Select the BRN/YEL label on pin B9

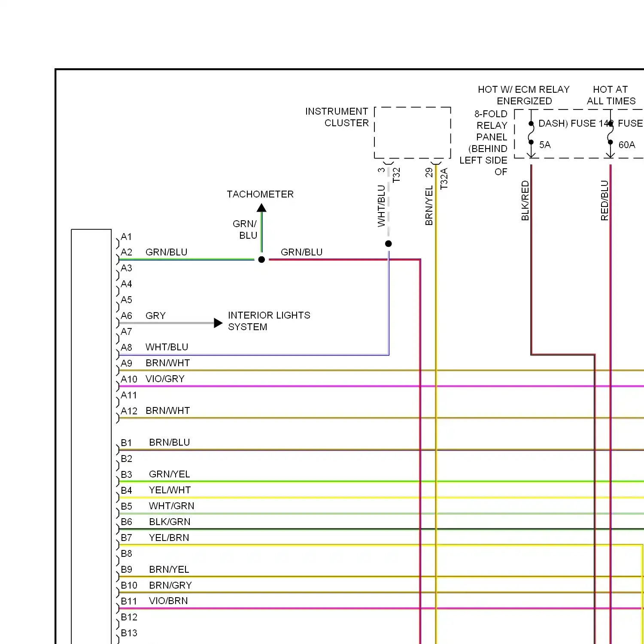169,570
